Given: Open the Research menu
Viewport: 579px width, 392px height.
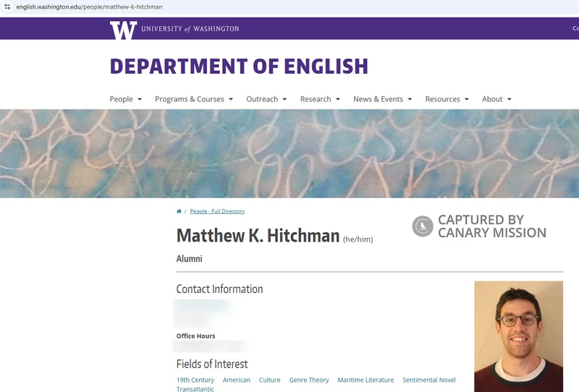Looking at the screenshot, I should (x=316, y=99).
